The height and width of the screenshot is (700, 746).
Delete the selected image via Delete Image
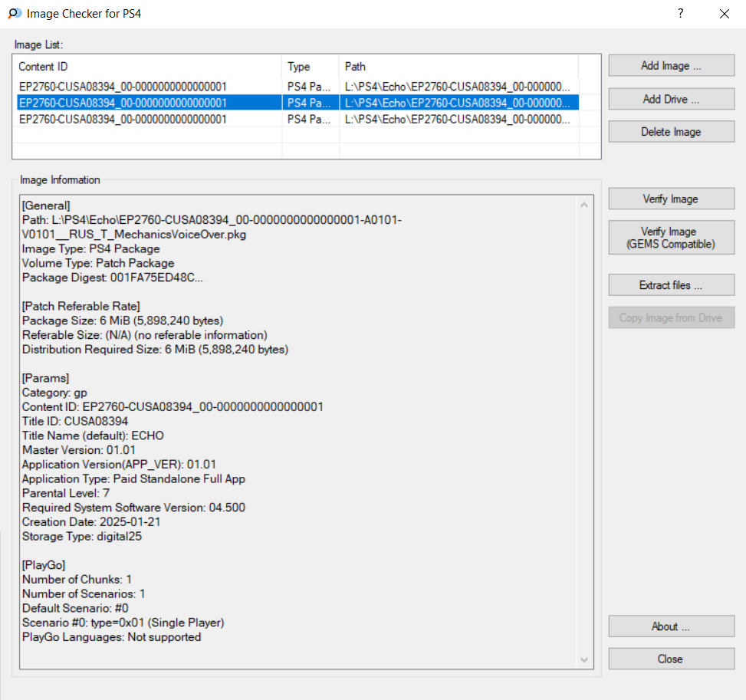672,132
